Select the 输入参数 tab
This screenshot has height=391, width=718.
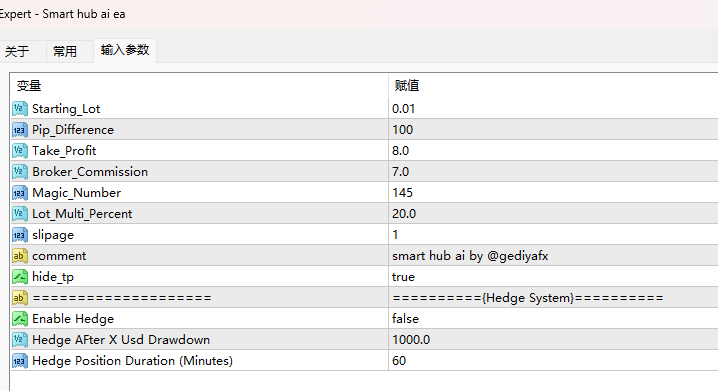click(125, 50)
